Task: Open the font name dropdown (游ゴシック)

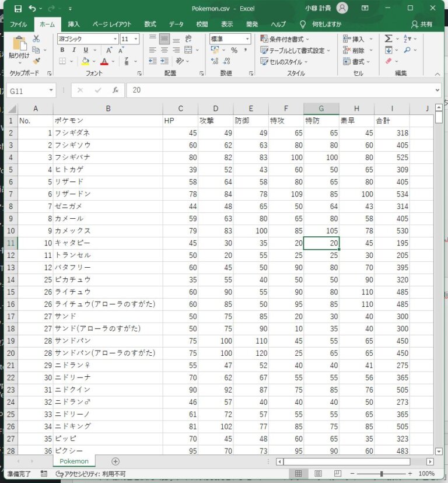Action: [116, 39]
